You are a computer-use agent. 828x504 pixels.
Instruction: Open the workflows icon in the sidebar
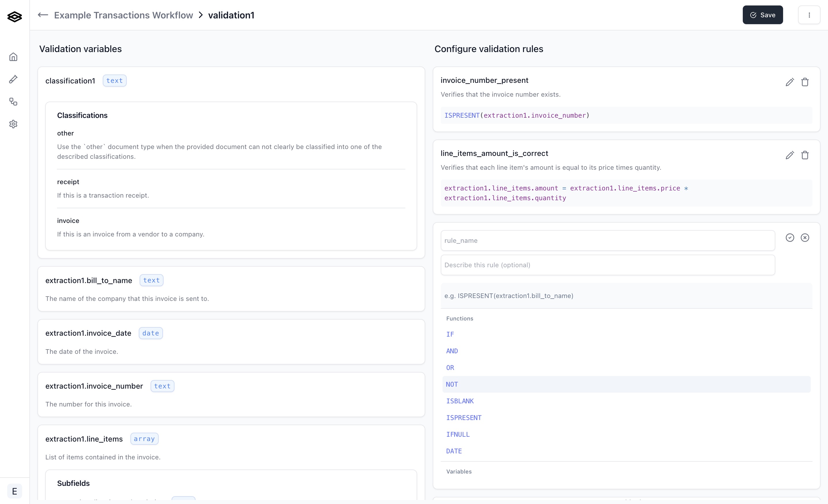13,102
